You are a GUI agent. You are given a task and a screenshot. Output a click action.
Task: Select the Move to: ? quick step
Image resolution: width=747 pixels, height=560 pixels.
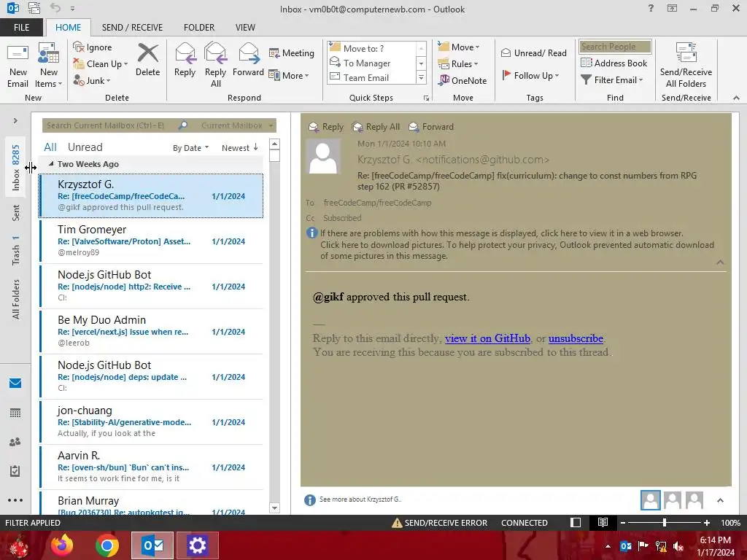coord(371,48)
